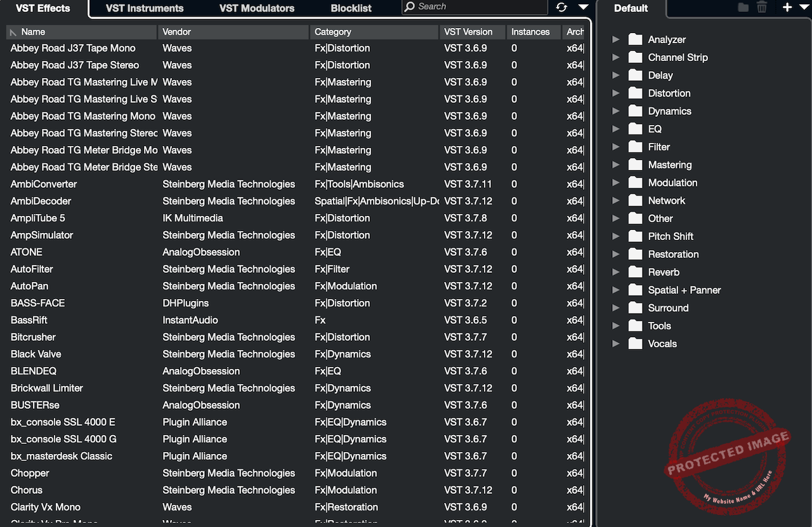Image resolution: width=812 pixels, height=527 pixels.
Task: Select the Clarity Vx Mono plug-in
Action: [x=296, y=507]
